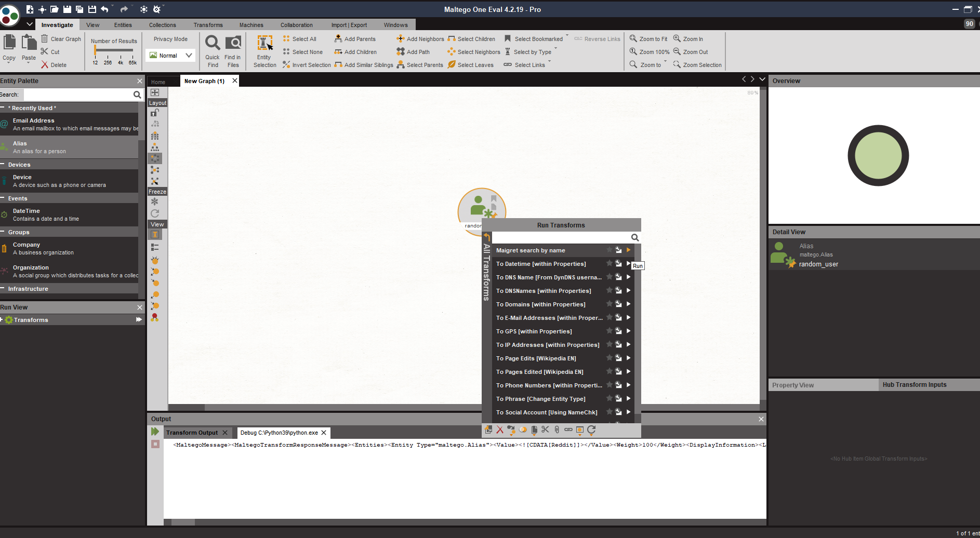The height and width of the screenshot is (538, 980).
Task: Collapse the Devices palette section
Action: 3,164
